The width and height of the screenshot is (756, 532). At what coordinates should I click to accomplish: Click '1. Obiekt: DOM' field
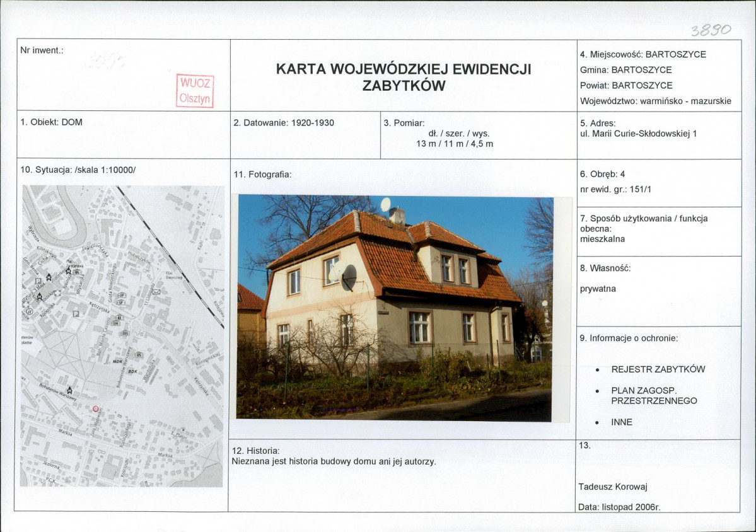tap(51, 122)
